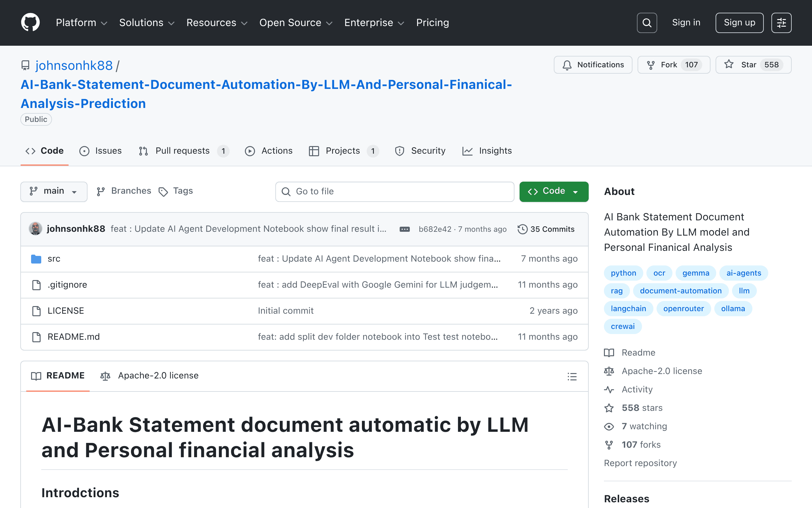The height and width of the screenshot is (508, 812).
Task: Select the Apache-2.0 license tab
Action: [149, 376]
